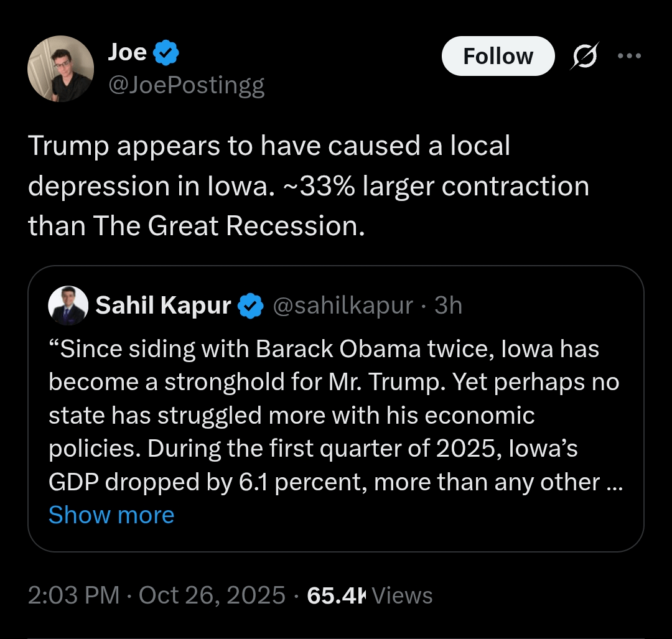
Task: Click the trailing ellipsis in quoted text
Action: (x=614, y=482)
